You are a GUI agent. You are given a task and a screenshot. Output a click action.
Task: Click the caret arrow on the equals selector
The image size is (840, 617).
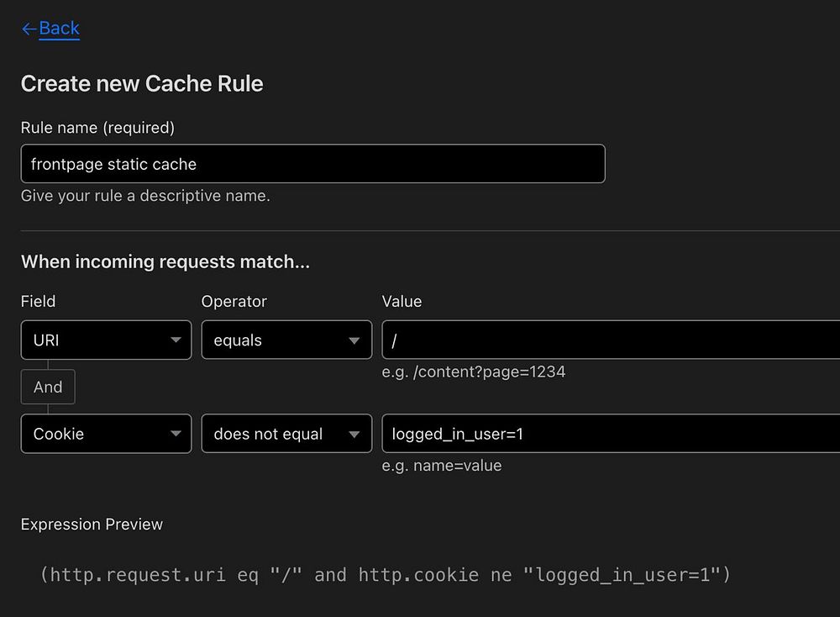[x=354, y=340]
